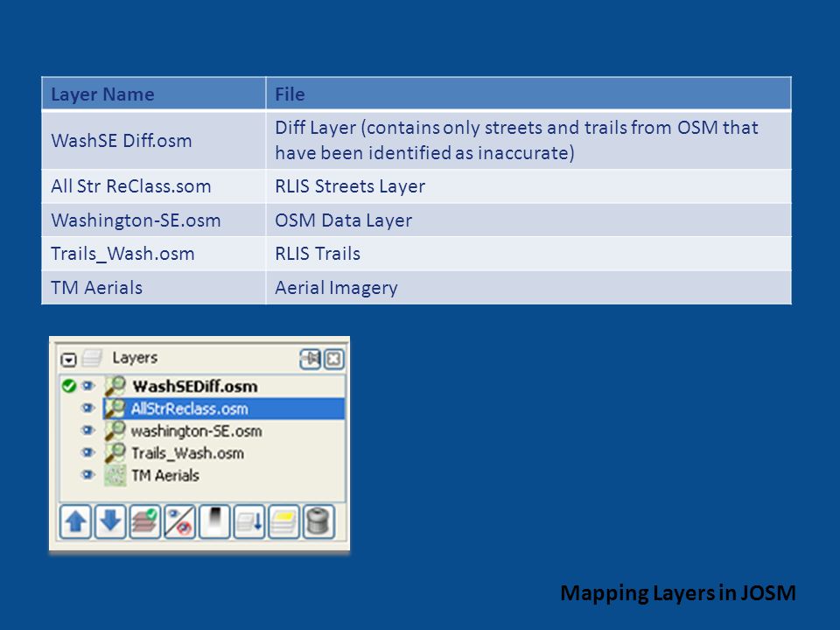Select the Trails_Wash.osm layer name
The width and height of the screenshot is (840, 630).
pos(188,453)
